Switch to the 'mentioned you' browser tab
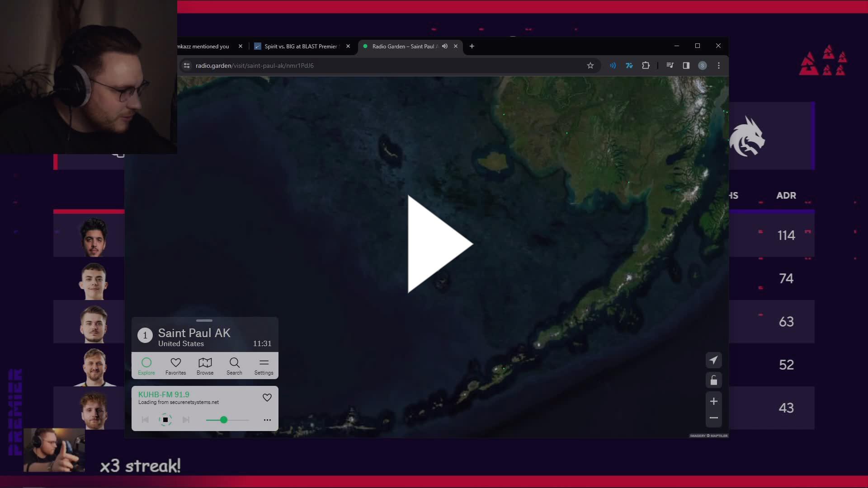 pyautogui.click(x=203, y=46)
